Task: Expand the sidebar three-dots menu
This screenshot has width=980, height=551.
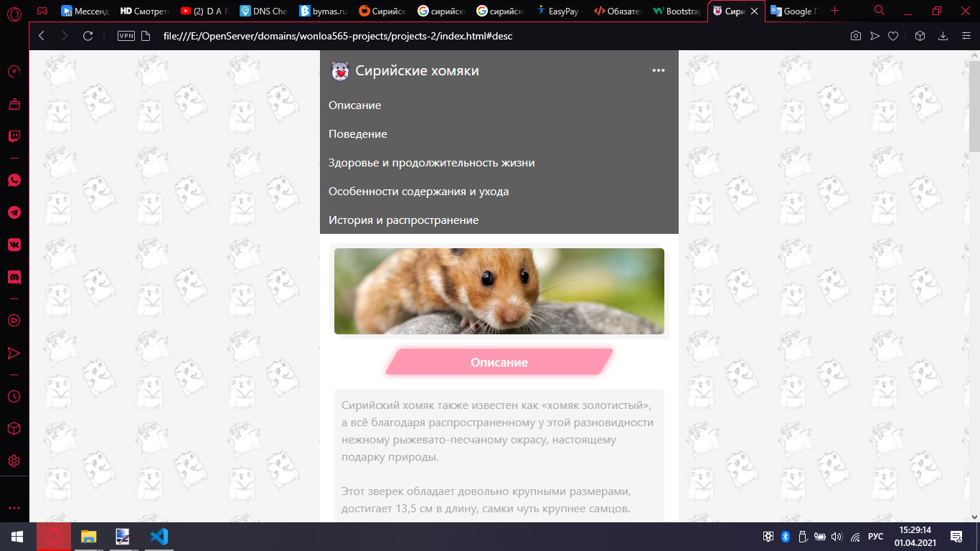Action: point(14,508)
